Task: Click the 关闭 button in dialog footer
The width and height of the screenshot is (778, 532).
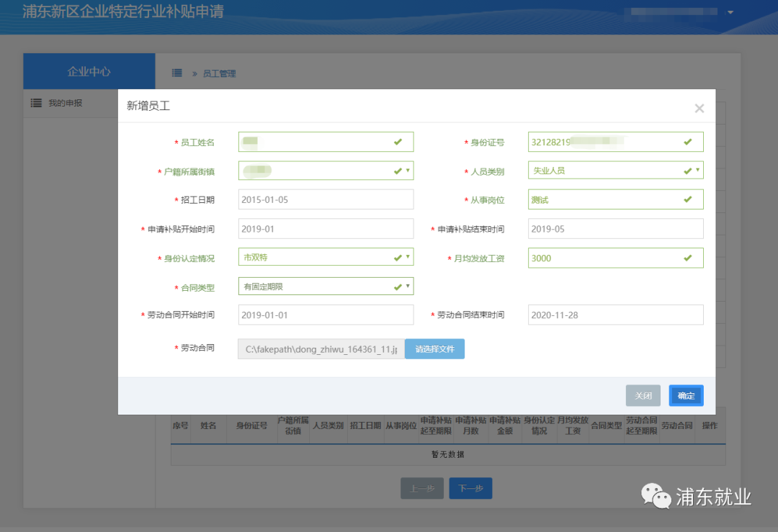Action: point(643,396)
